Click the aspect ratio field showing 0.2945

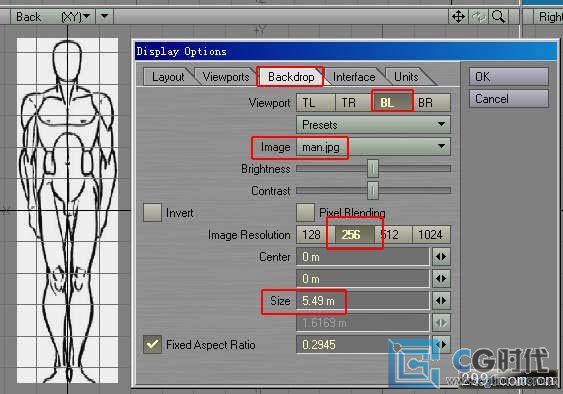click(363, 344)
